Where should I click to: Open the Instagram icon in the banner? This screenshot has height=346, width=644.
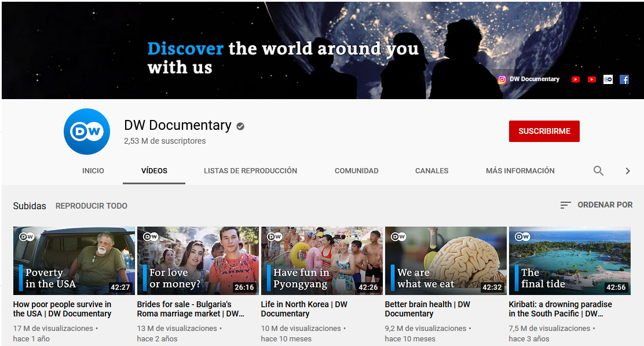pos(502,79)
